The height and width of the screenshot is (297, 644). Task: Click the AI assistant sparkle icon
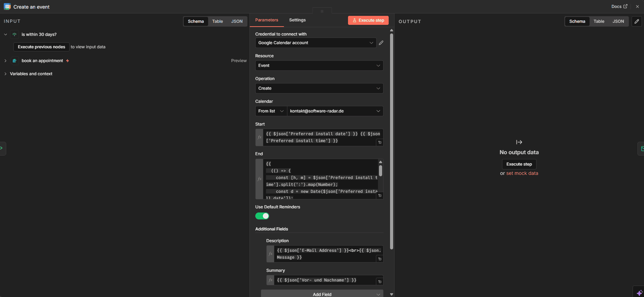point(639,293)
